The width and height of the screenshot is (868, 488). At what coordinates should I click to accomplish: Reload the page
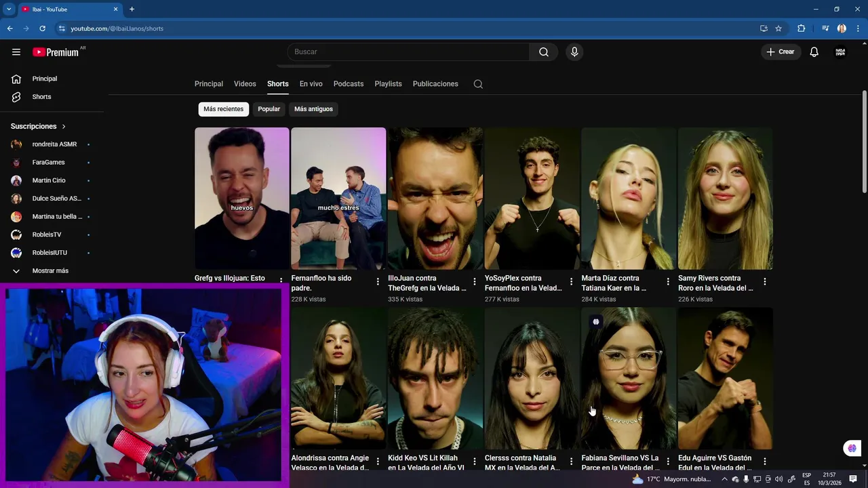42,28
